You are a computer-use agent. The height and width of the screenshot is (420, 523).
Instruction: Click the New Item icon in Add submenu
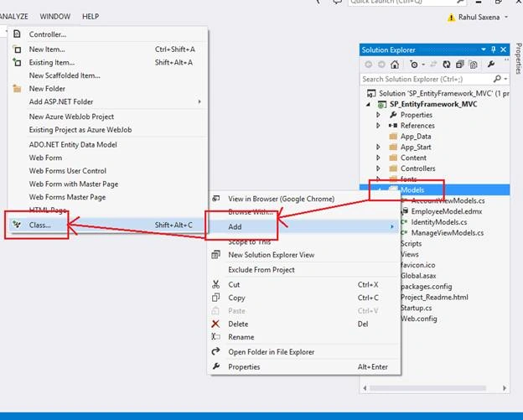[x=17, y=49]
